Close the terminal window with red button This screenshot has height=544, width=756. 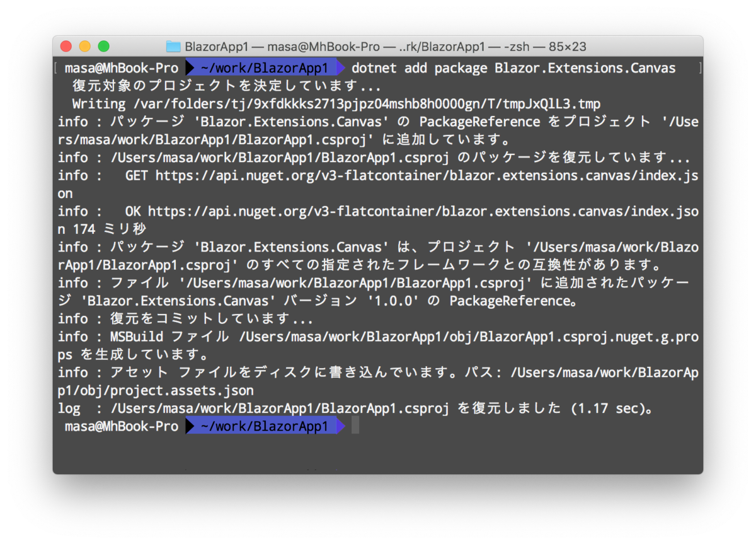point(66,46)
